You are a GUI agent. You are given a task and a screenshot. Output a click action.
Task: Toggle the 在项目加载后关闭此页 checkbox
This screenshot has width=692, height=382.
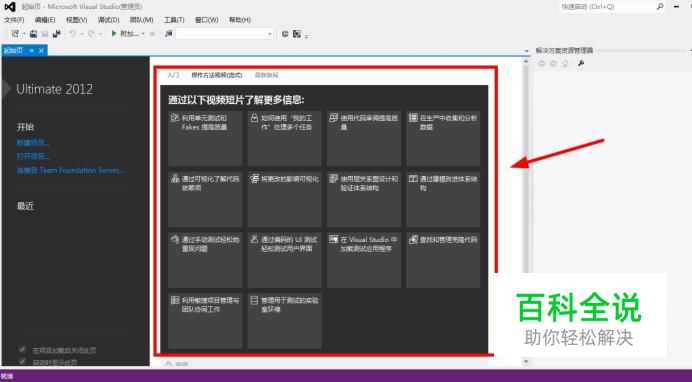click(x=22, y=349)
